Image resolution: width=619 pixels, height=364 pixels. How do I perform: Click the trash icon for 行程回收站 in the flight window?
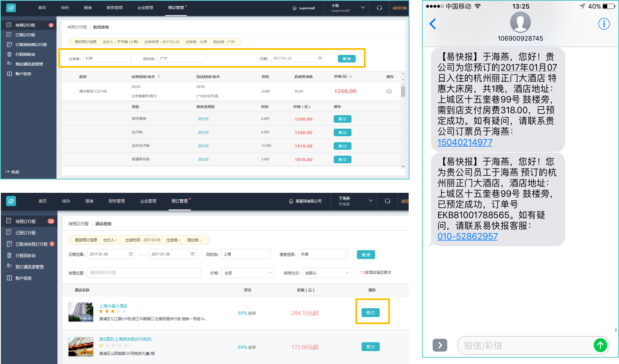9,54
